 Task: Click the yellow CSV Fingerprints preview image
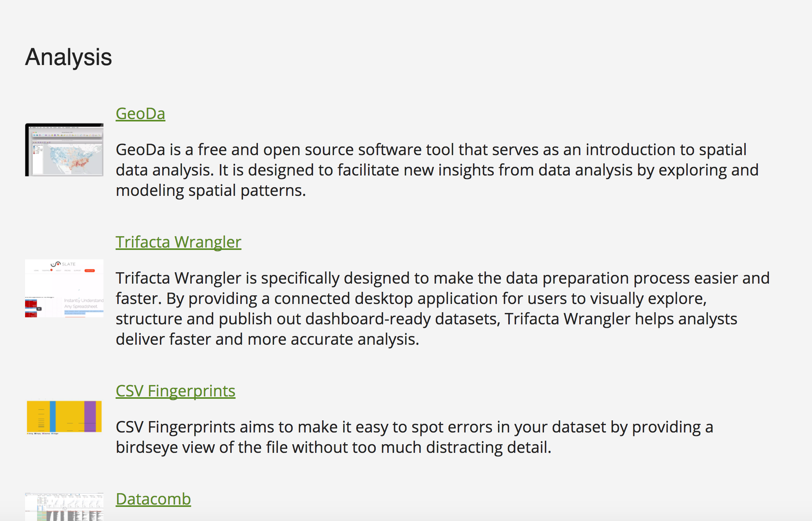coord(64,416)
